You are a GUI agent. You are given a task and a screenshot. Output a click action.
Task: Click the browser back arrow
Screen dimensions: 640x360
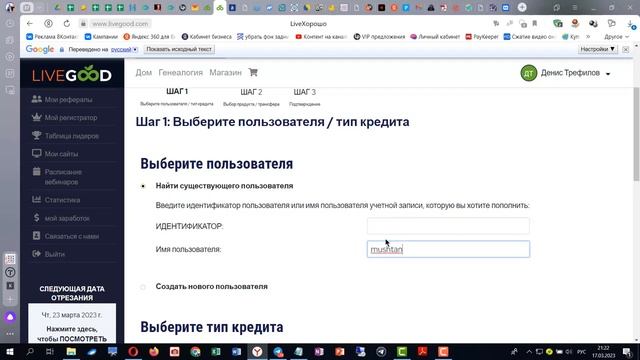point(29,24)
